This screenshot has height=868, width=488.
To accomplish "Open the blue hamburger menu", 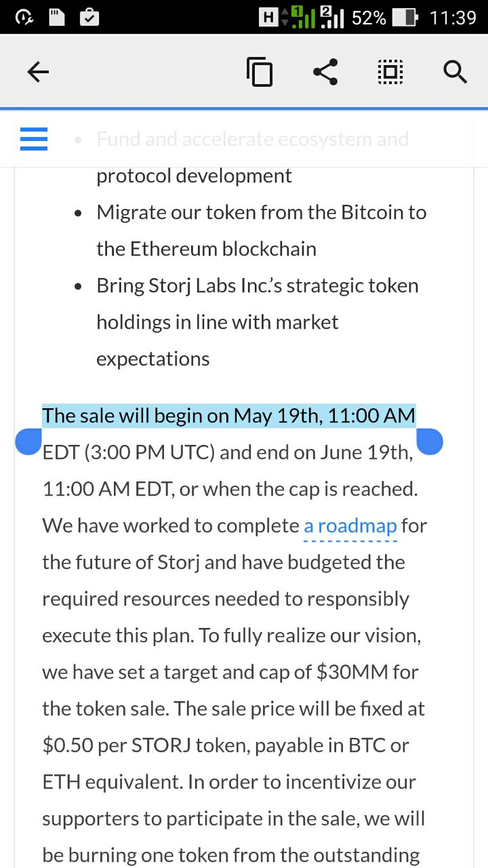I will [34, 139].
